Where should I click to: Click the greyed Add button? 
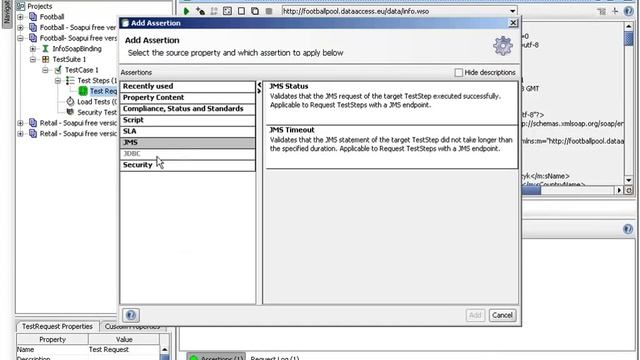click(x=475, y=315)
